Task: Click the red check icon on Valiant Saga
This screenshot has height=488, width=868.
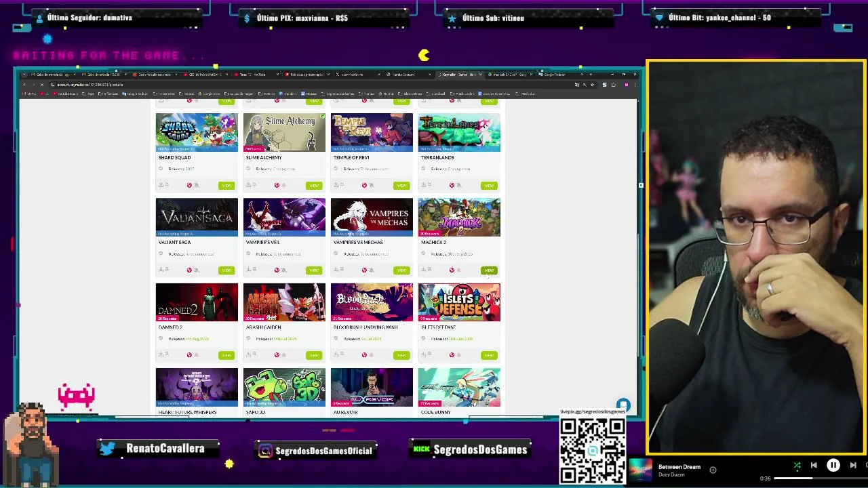Action: (189, 270)
